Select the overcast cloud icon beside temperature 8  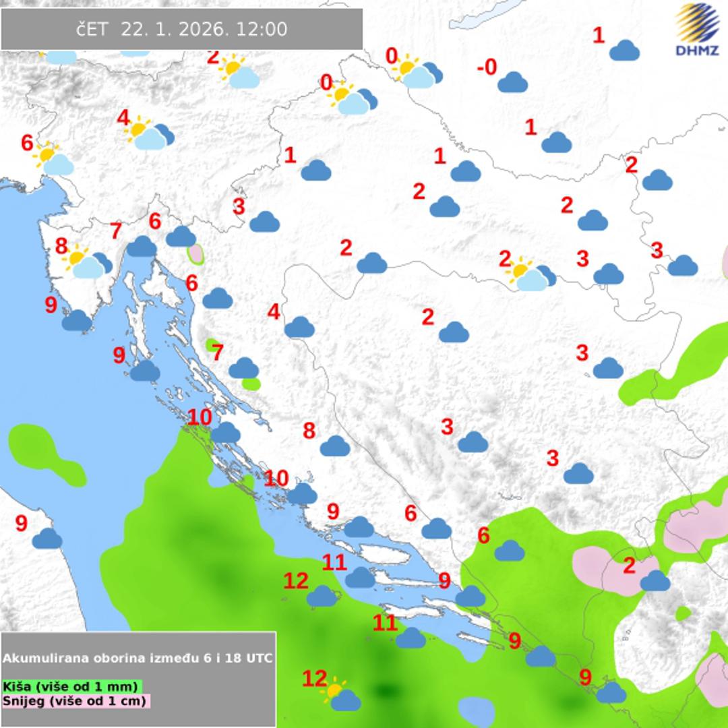(335, 446)
